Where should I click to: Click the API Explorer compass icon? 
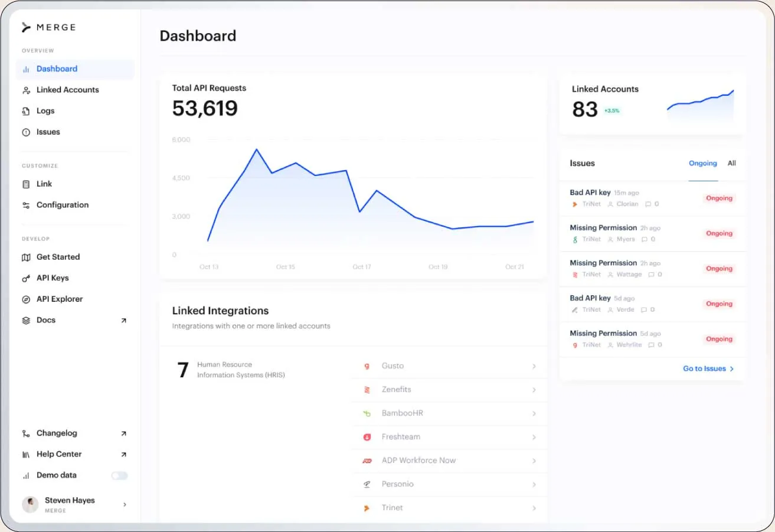pyautogui.click(x=26, y=299)
